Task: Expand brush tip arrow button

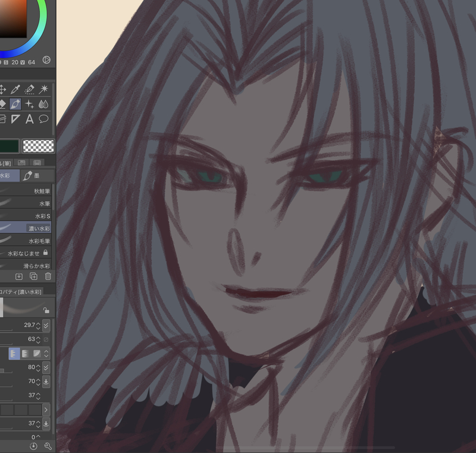Action: pos(46,410)
